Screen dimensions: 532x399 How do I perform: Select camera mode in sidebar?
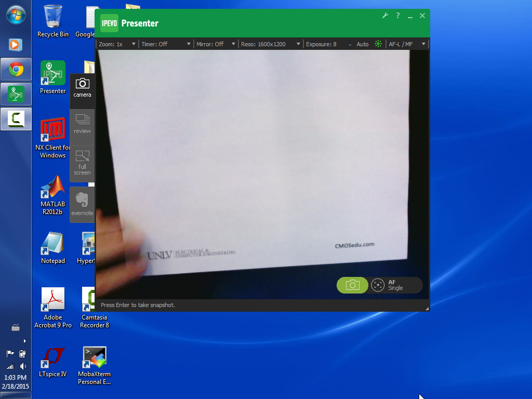tap(82, 88)
